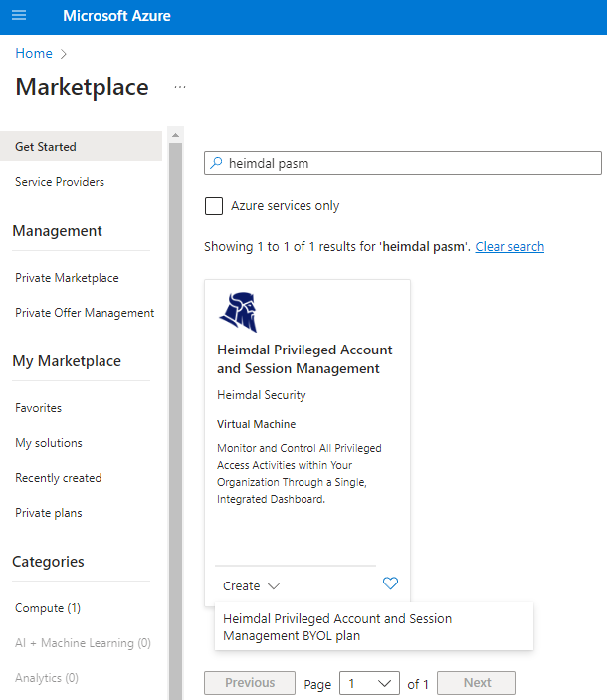Go to Private Marketplace
Image resolution: width=607 pixels, height=700 pixels.
67,278
